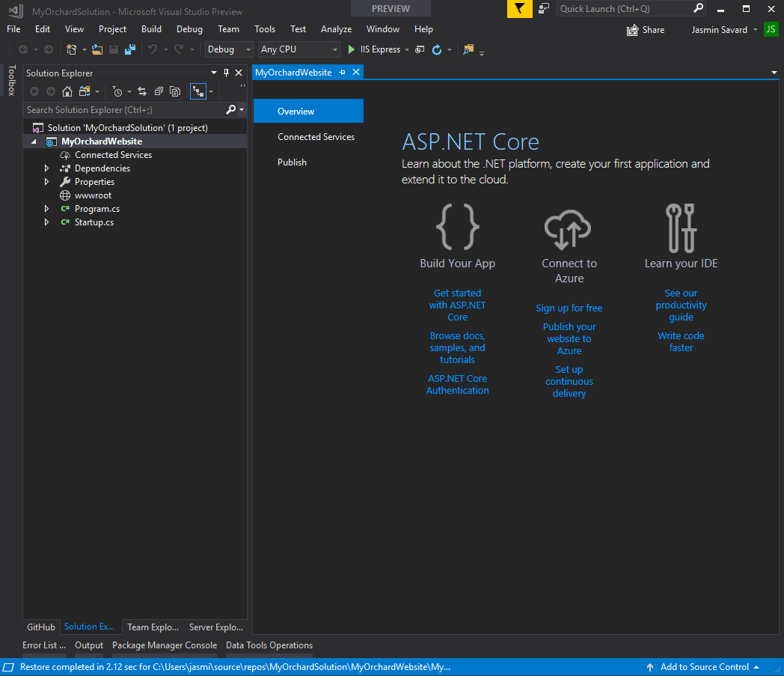
Task: Open the send feedback icon
Action: 544,8
